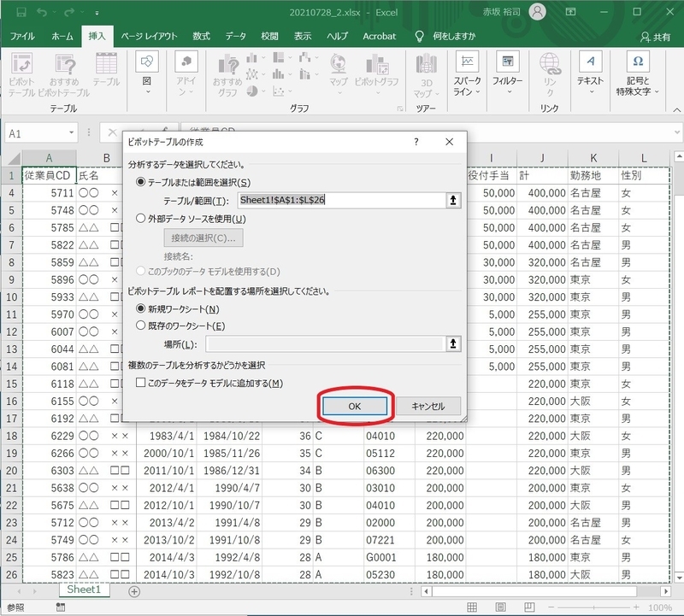Select '既存のワークシート' radio button

pos(140,326)
